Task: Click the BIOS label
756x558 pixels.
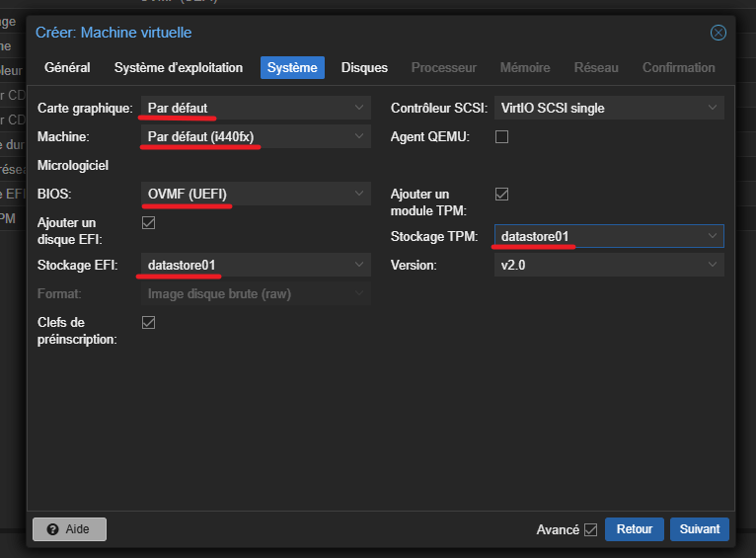Action: pyautogui.click(x=54, y=194)
